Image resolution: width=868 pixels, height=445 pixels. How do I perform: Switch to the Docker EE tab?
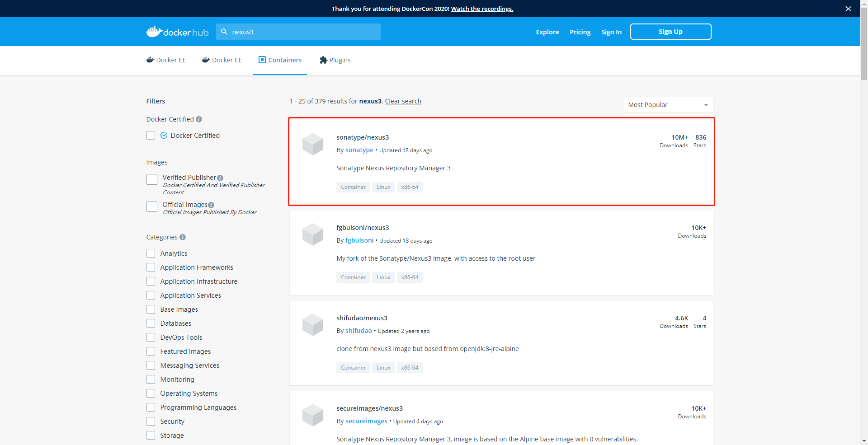pos(166,60)
